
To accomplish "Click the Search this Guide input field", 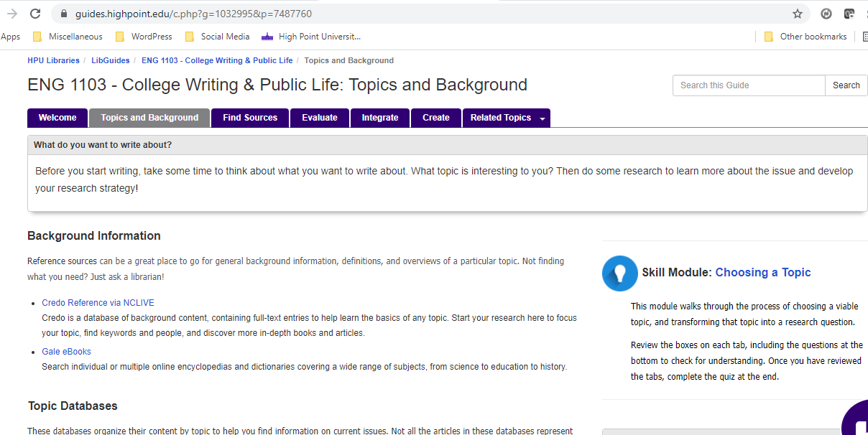I will [x=749, y=85].
